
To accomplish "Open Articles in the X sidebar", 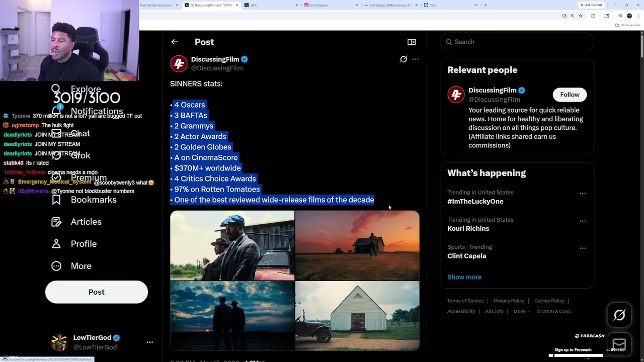I will pyautogui.click(x=76, y=222).
